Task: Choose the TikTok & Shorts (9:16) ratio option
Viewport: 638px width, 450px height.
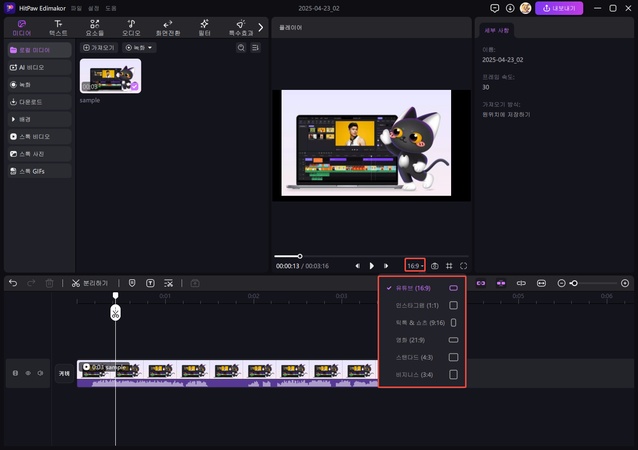Action: click(422, 323)
